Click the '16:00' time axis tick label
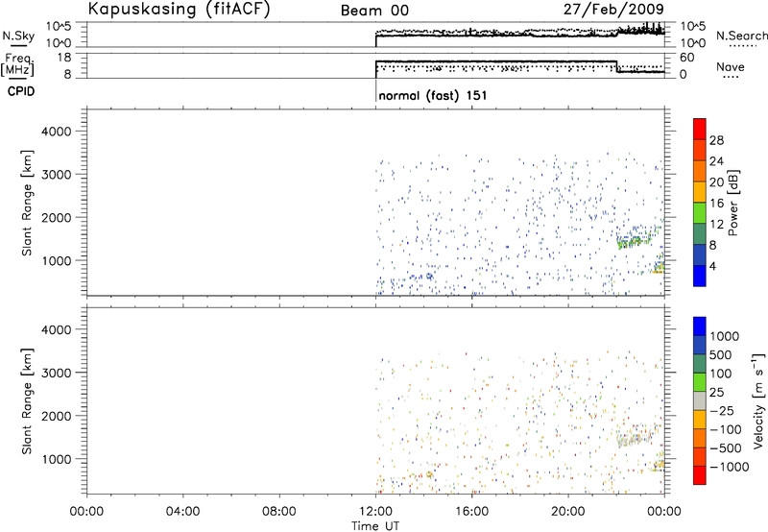The height and width of the screenshot is (532, 768). click(471, 512)
